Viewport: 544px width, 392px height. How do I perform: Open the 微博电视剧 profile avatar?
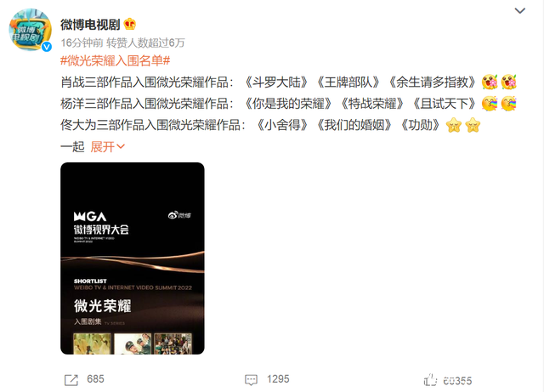click(x=30, y=30)
